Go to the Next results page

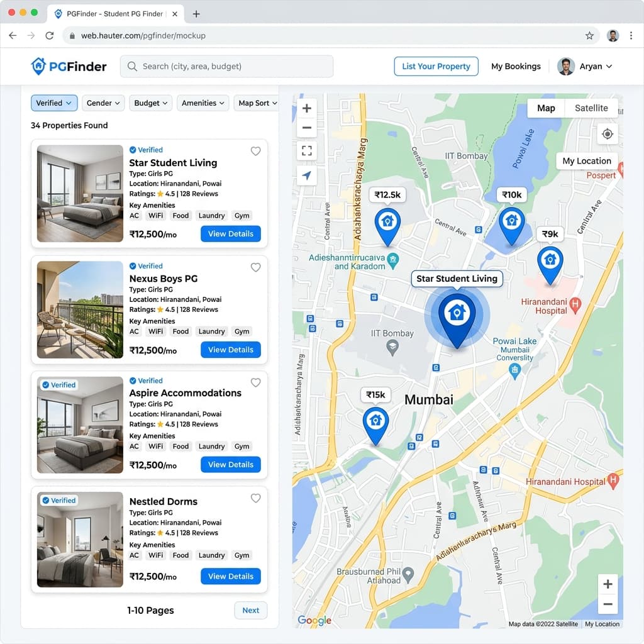(x=250, y=610)
